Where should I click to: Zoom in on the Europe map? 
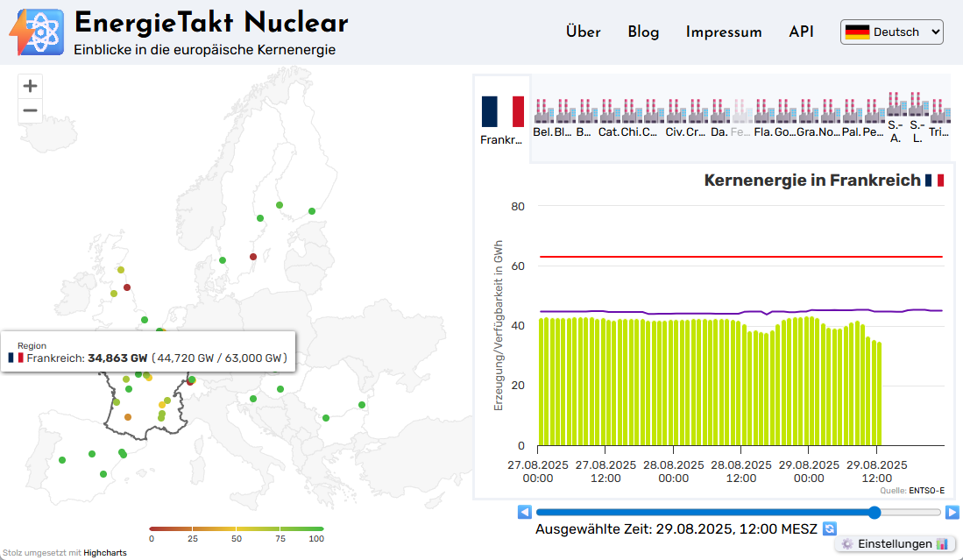31,86
